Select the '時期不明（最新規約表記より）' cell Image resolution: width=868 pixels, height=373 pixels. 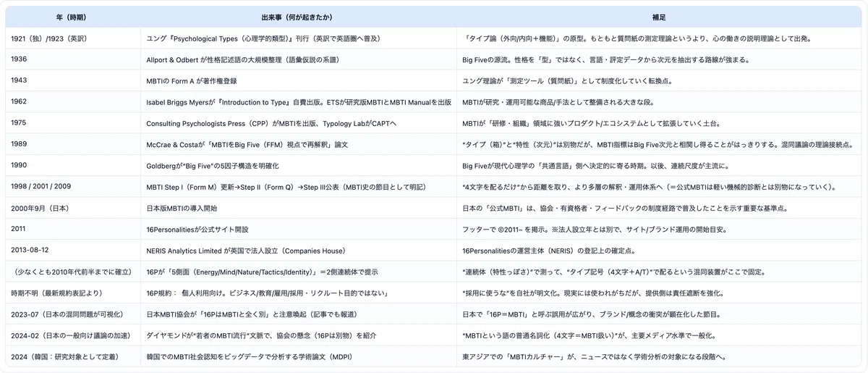point(73,293)
